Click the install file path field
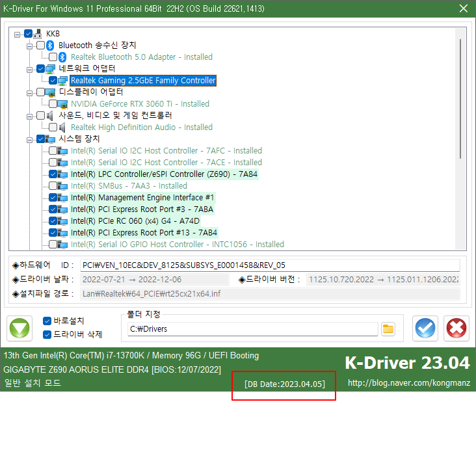This screenshot has width=476, height=454. tap(270, 294)
